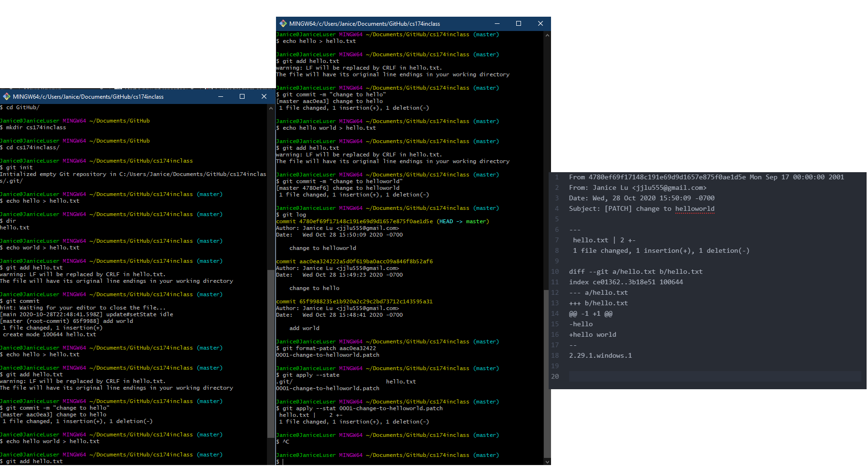Click the "+hello world" diff line in editor
868x466 pixels.
click(592, 334)
